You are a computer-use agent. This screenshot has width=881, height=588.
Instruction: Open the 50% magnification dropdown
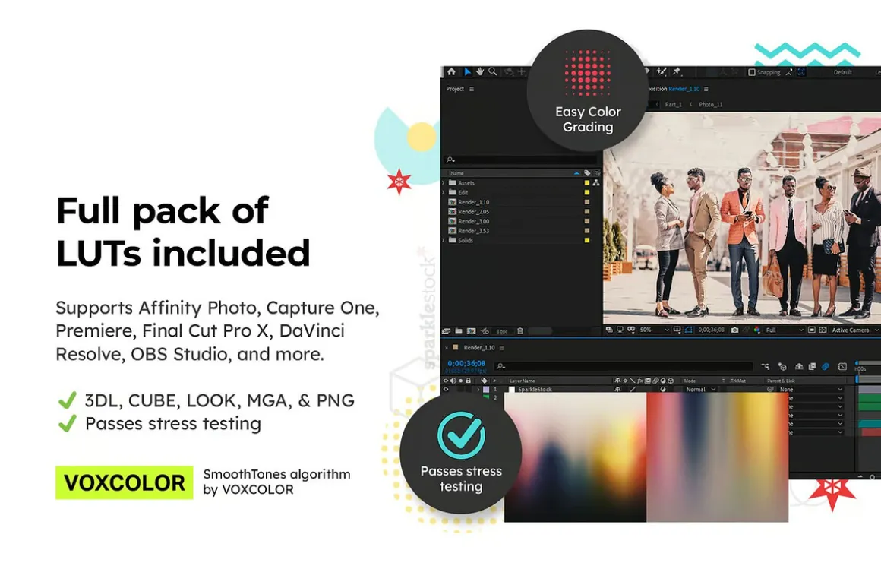pos(655,330)
